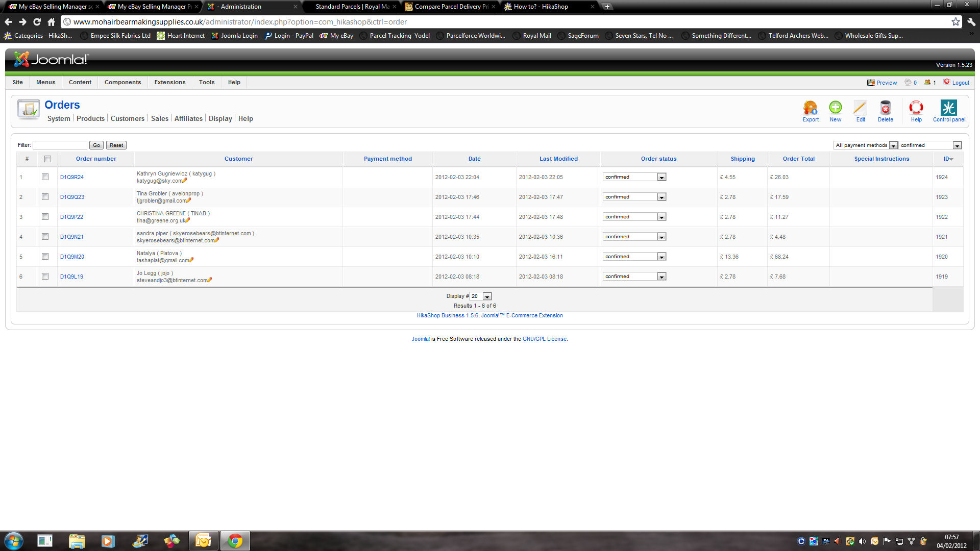Viewport: 980px width, 551px height.
Task: Bookmark page with star icon
Action: (955, 22)
